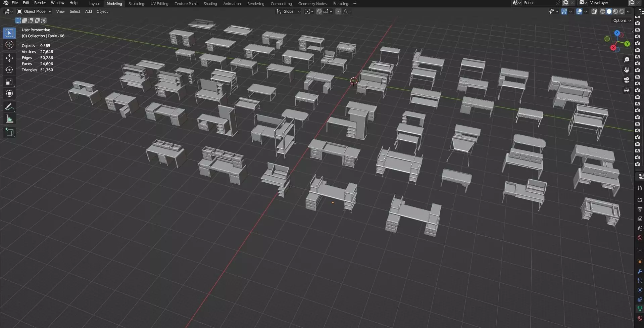Open the viewport Select menu

click(75, 11)
